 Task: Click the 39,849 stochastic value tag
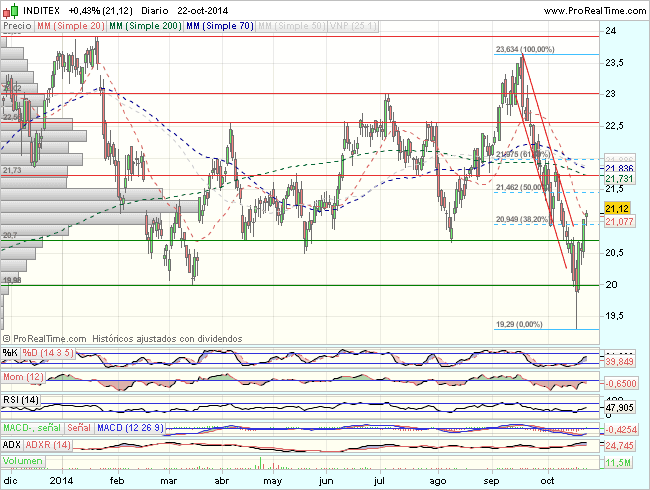tap(619, 362)
